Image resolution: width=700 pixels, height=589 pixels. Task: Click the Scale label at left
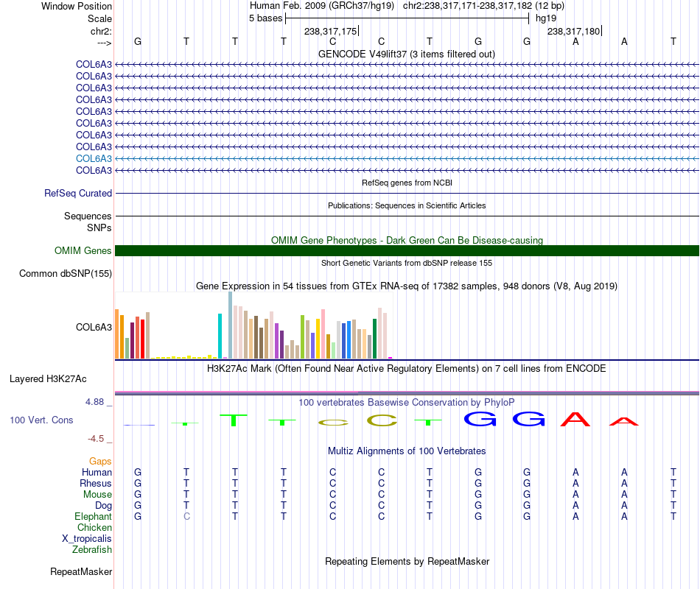[x=99, y=18]
